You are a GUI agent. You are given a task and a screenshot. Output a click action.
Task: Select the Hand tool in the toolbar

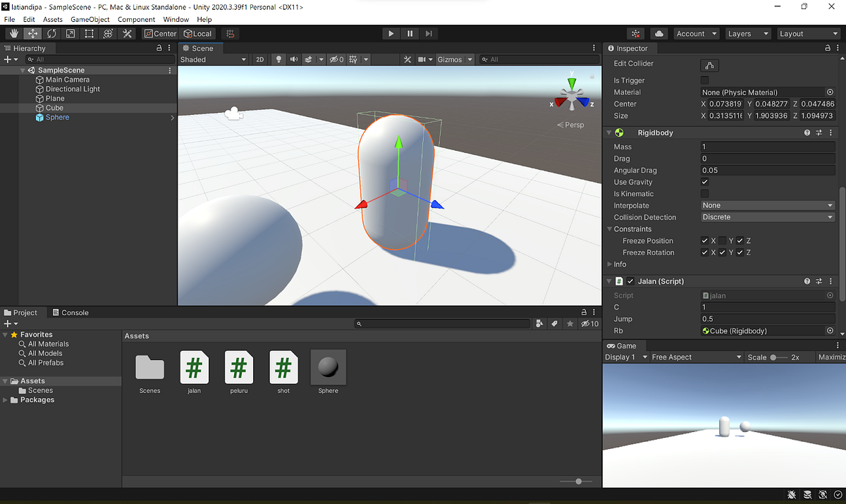coord(12,33)
